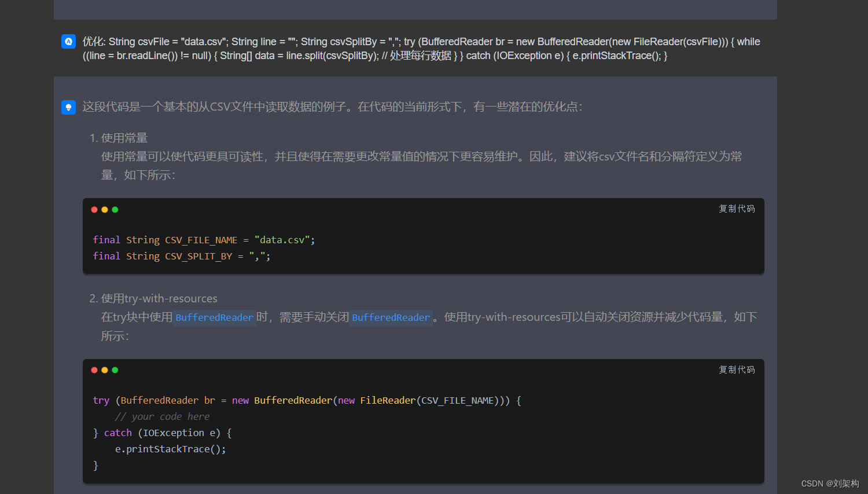Click BufferedReader code tag after 需要手动关闭

391,317
